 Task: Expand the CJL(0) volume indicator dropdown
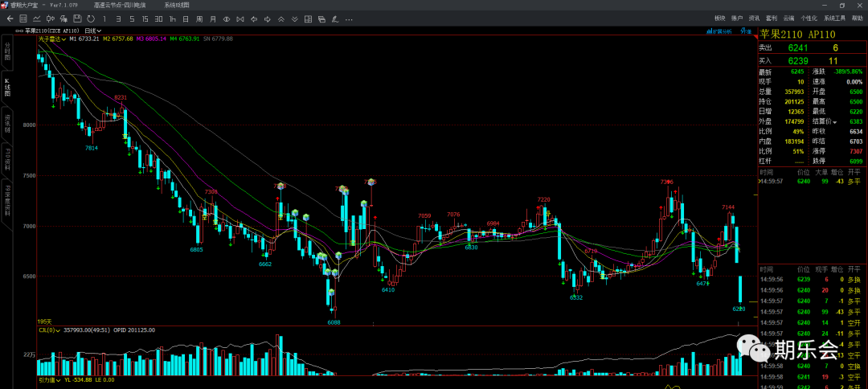click(x=49, y=330)
